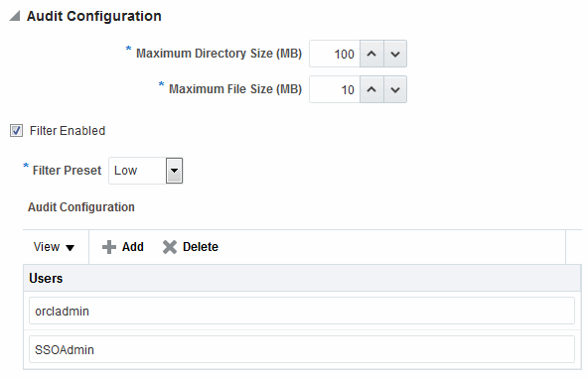Click the Maximum File Size value field
The height and width of the screenshot is (379, 588).
(x=335, y=89)
